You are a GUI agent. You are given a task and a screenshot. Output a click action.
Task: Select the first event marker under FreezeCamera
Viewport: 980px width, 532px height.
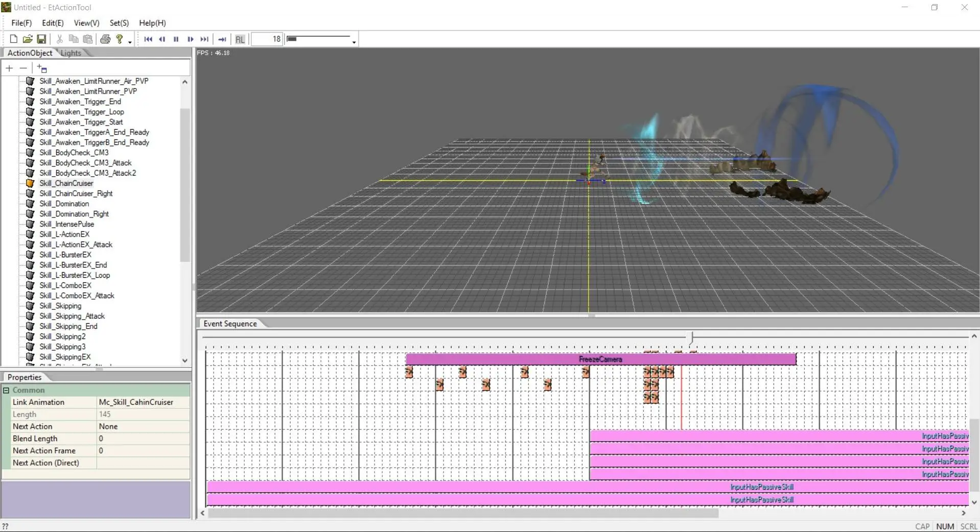tap(409, 372)
